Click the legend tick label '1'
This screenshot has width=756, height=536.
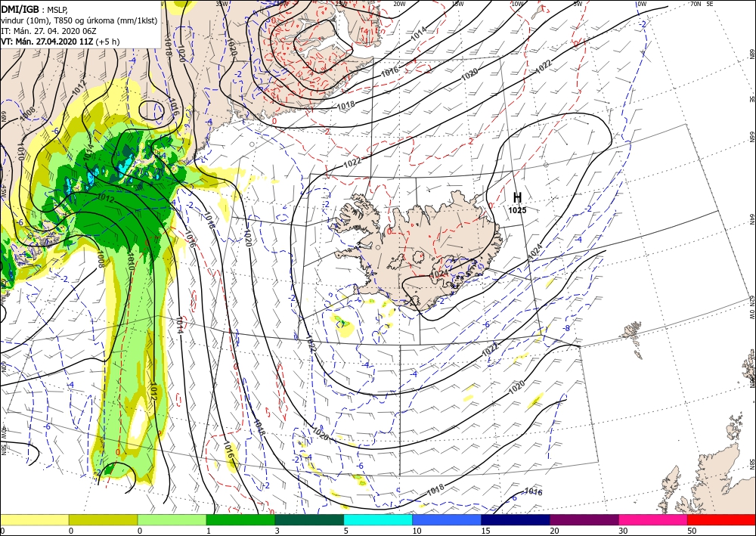209,531
